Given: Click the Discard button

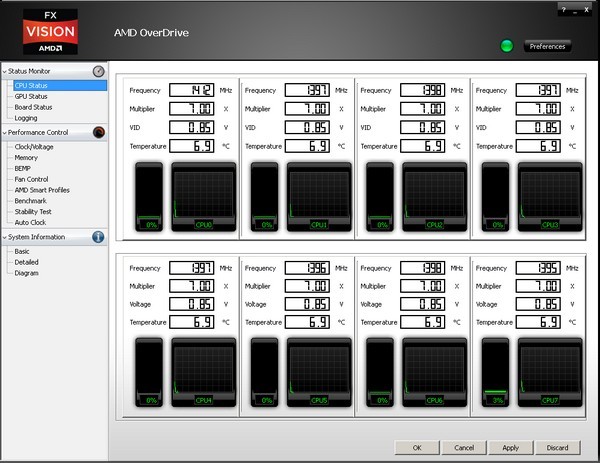Looking at the screenshot, I should [557, 448].
